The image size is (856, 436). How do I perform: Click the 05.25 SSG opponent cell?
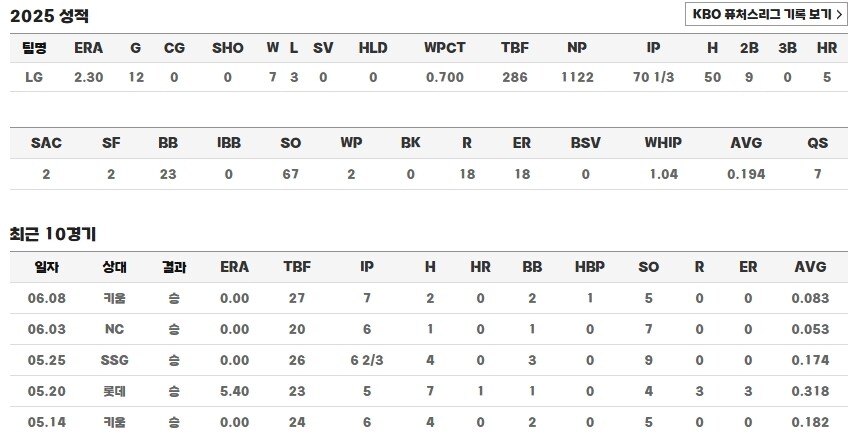click(114, 360)
